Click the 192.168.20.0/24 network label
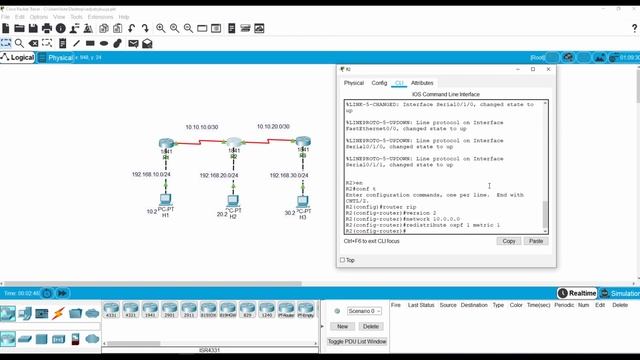The width and height of the screenshot is (640, 360). (219, 175)
